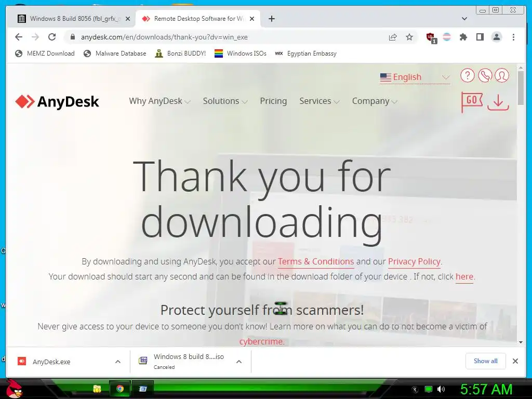Image resolution: width=532 pixels, height=399 pixels.
Task: Open the taskbar window app icon
Action: [x=143, y=389]
